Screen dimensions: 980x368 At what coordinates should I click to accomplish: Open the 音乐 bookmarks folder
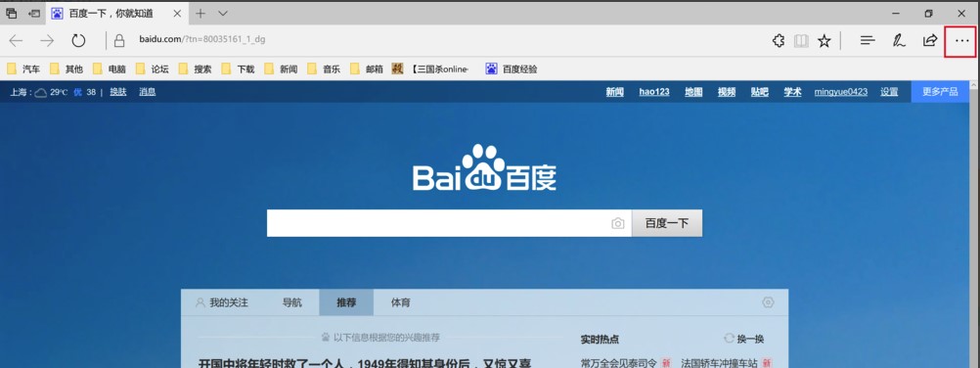(x=324, y=69)
